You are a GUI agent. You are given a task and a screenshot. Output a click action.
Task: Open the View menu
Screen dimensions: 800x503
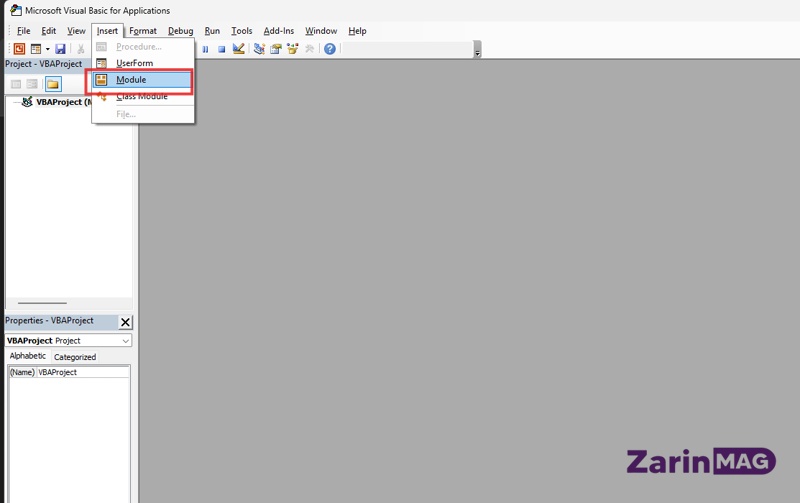coord(76,31)
